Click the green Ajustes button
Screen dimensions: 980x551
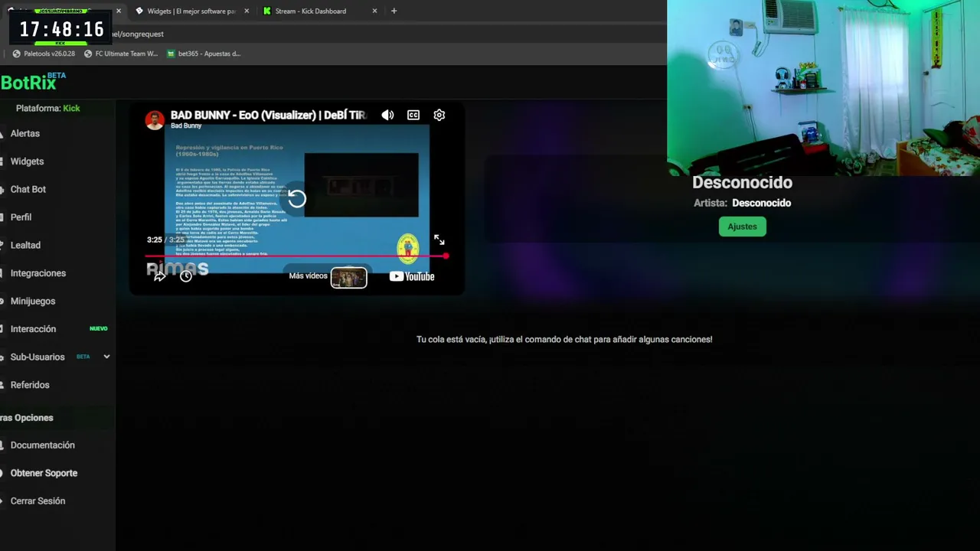coord(742,227)
